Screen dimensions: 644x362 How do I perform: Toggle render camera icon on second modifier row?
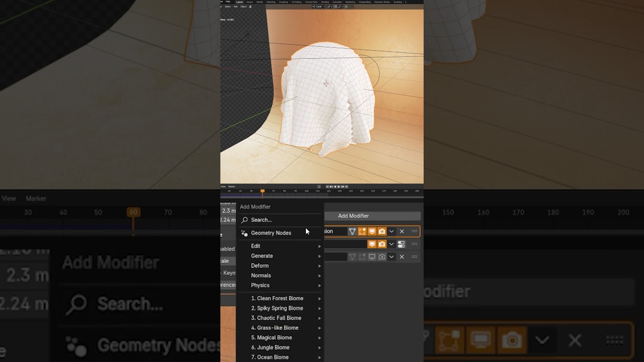coord(382,244)
